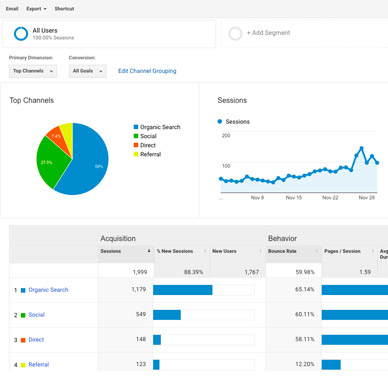The image size is (388, 388).
Task: Click the 123 sessions value
Action: tap(141, 364)
